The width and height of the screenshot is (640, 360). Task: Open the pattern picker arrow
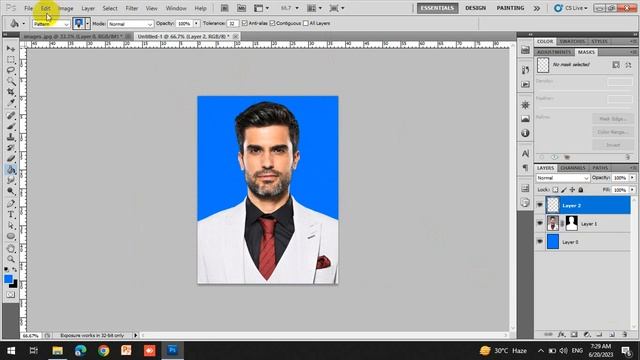87,24
